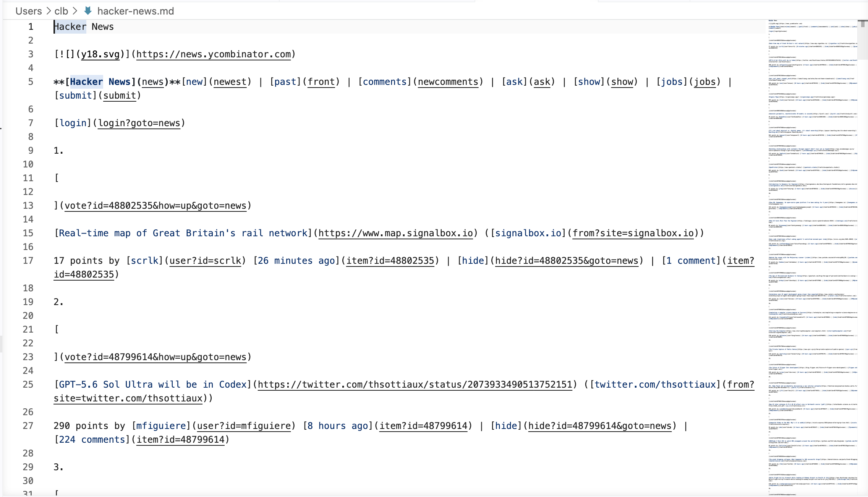Click the vertical scrollbar thumb
This screenshot has width=868, height=497.
[863, 24]
